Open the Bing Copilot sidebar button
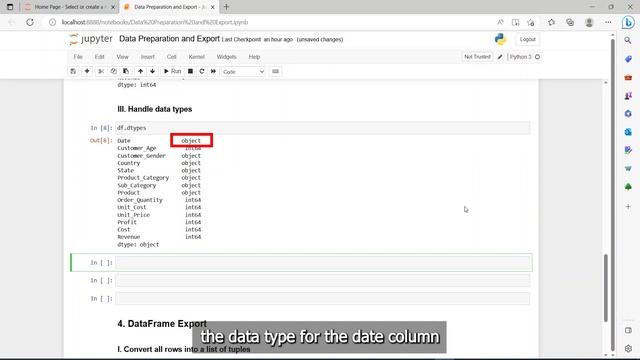The width and height of the screenshot is (640, 360). tap(628, 22)
